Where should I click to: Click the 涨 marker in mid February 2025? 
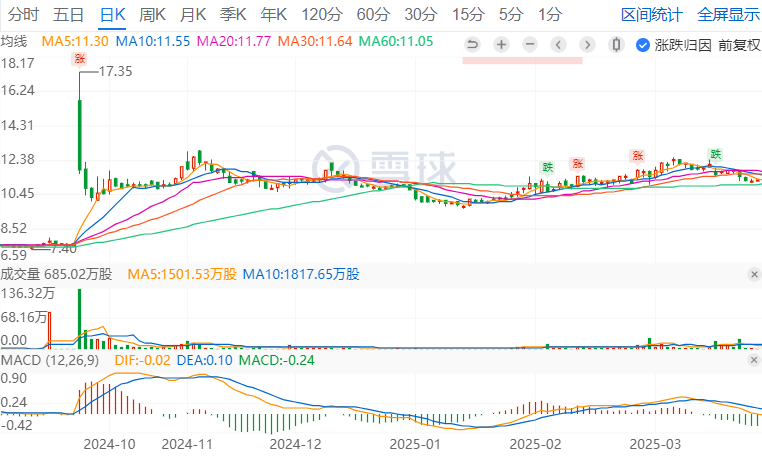[x=577, y=163]
